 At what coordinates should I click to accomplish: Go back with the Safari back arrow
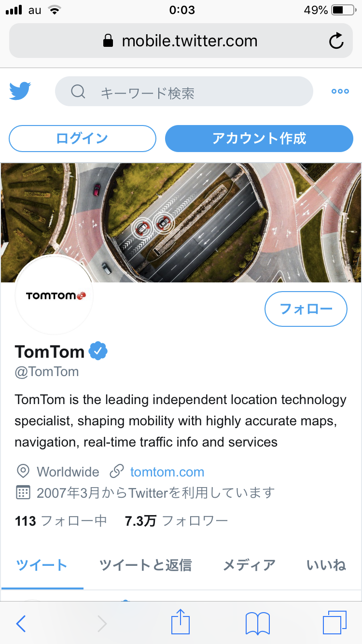[x=21, y=624]
